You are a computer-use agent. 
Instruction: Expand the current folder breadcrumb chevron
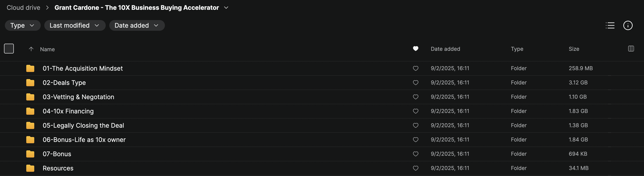pyautogui.click(x=226, y=8)
